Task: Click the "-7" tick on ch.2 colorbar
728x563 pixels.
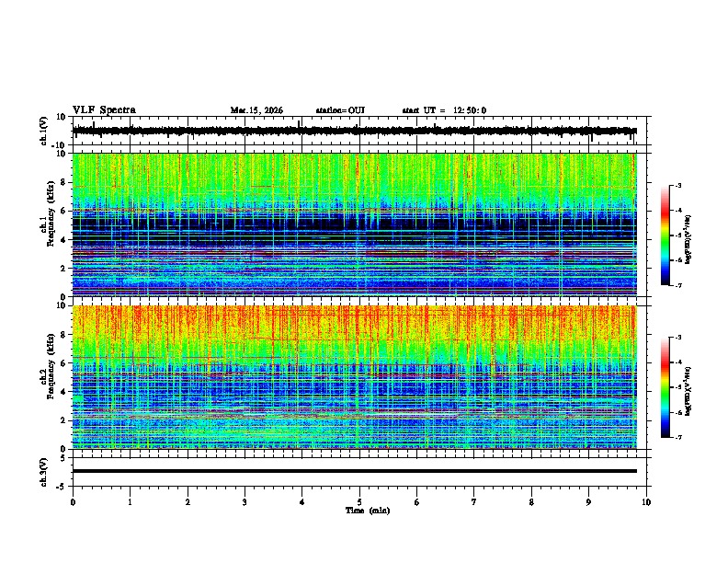Action: 677,437
